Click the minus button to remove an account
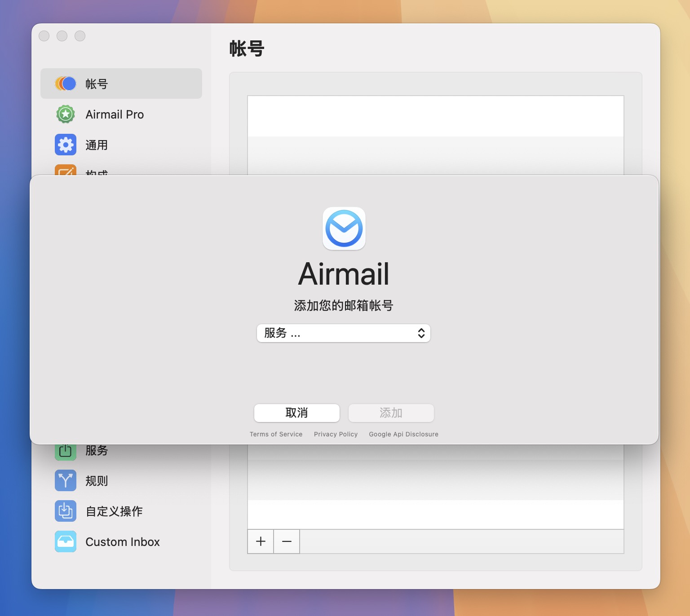The image size is (690, 616). tap(287, 541)
